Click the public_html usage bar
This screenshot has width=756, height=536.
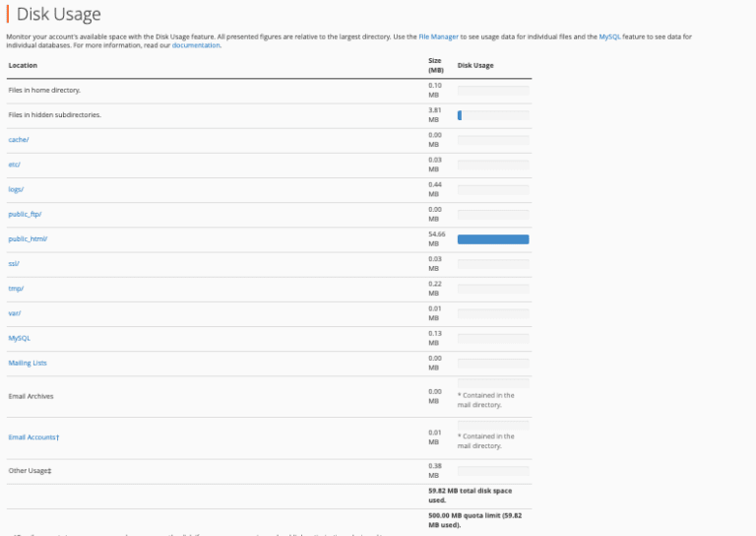493,239
